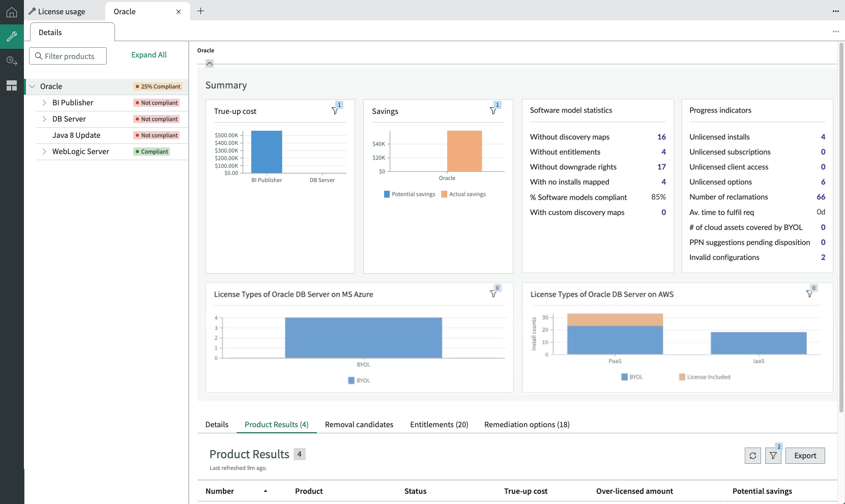The width and height of the screenshot is (845, 504).
Task: Click the Unlicensed installs count
Action: pos(823,137)
